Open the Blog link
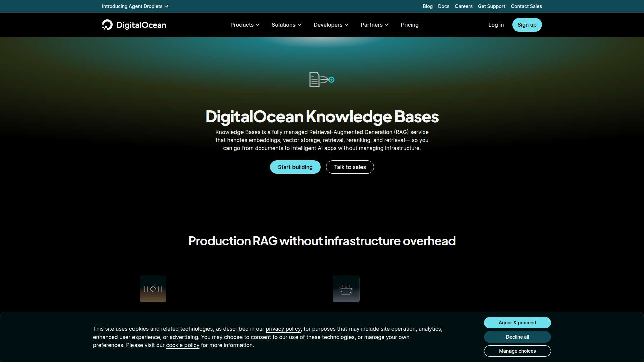644x362 pixels. coord(428,6)
